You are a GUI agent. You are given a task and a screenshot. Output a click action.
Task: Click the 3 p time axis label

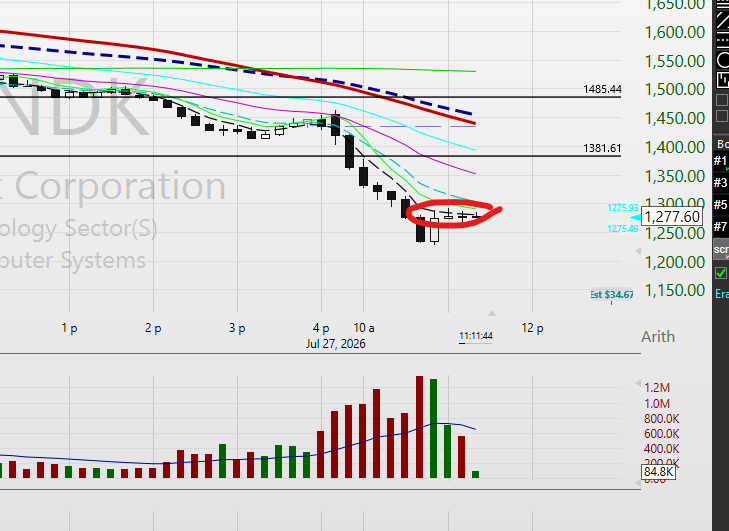(x=237, y=328)
